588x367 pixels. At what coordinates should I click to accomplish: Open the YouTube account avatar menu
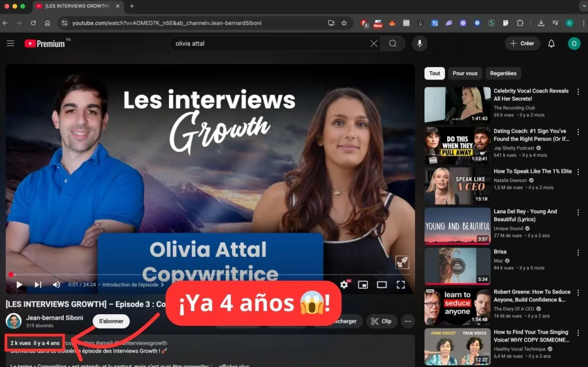(574, 44)
